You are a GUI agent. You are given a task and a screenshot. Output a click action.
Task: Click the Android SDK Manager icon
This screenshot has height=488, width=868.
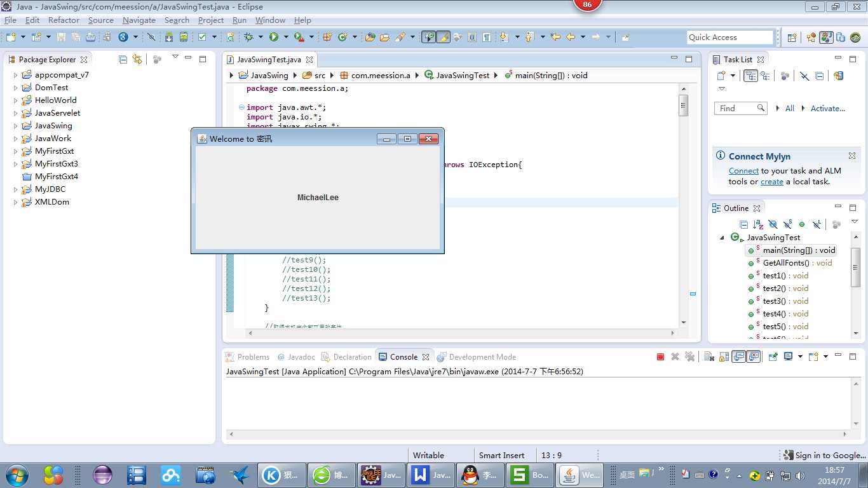pos(169,37)
